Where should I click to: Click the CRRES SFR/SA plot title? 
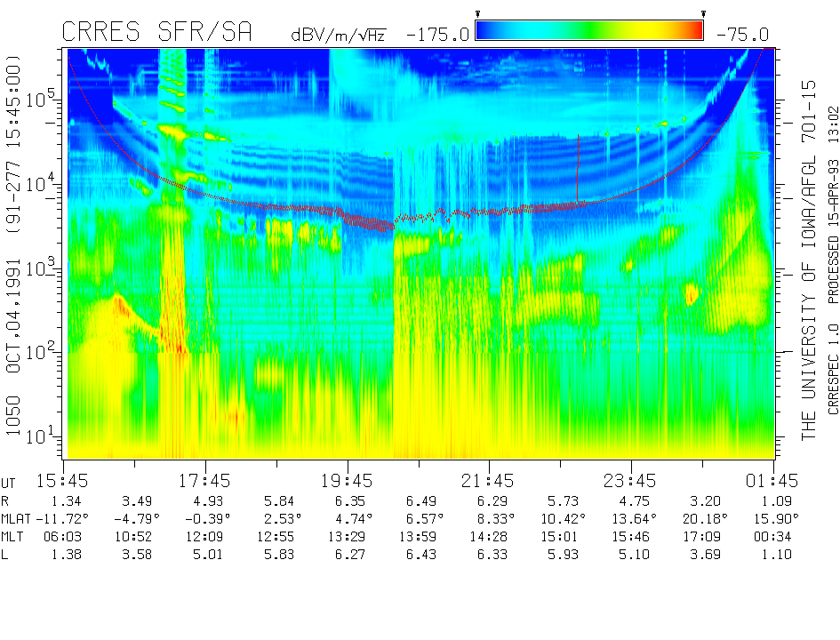pos(156,32)
